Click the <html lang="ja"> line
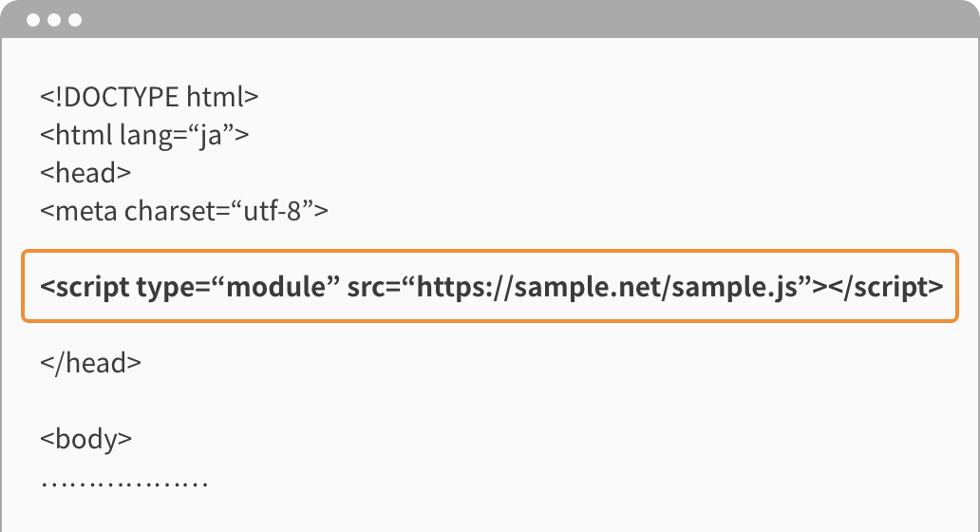980x532 pixels. 144,136
